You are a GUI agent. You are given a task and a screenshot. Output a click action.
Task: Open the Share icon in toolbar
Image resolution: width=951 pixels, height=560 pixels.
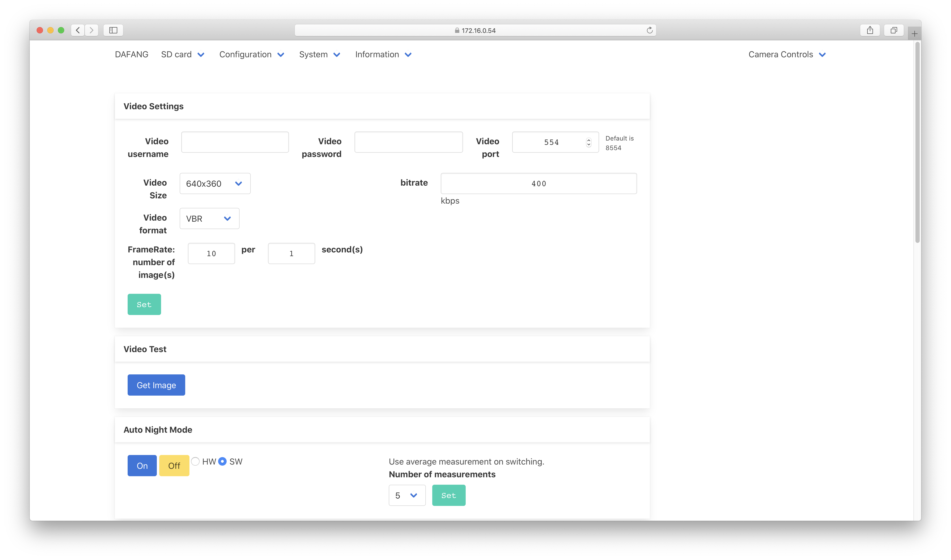click(870, 30)
